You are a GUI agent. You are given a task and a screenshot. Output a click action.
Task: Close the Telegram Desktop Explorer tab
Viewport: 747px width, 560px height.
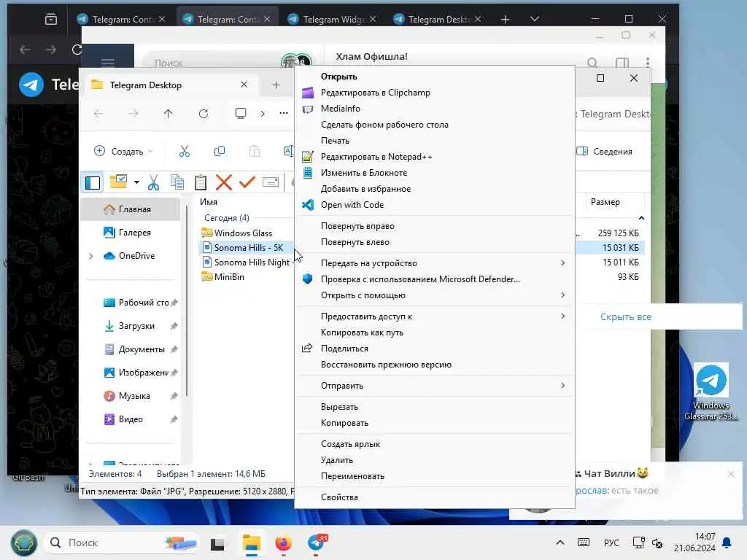244,85
